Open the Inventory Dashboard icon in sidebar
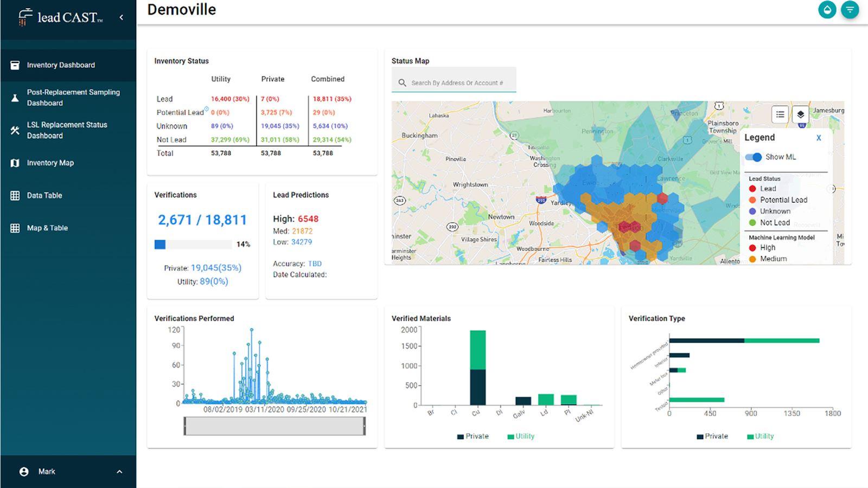The height and width of the screenshot is (488, 868). point(15,65)
